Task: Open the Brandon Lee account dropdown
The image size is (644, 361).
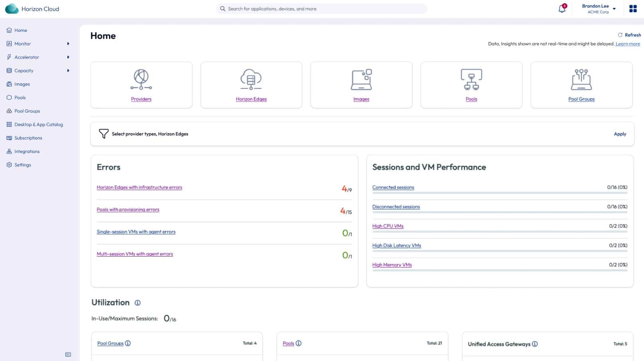Action: click(x=599, y=9)
